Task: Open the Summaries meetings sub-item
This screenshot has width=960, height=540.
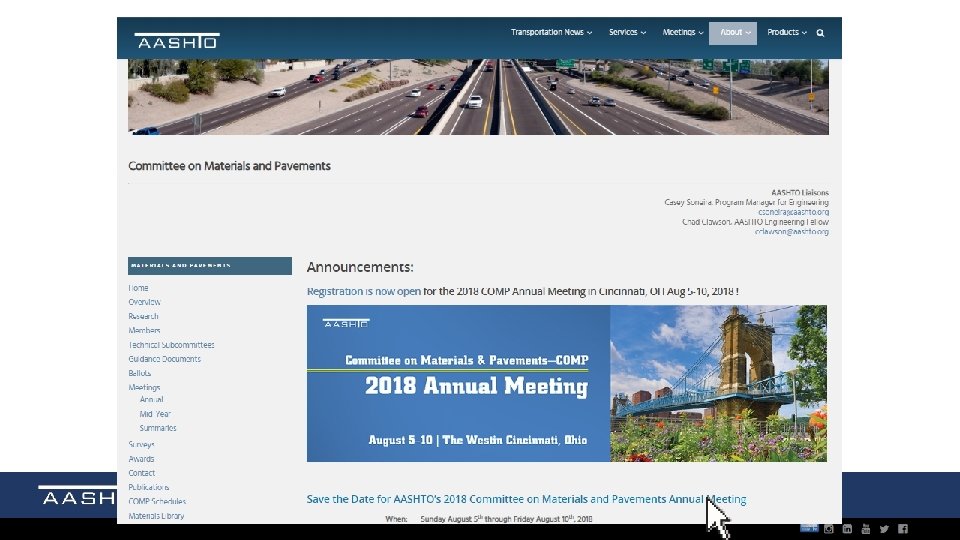Action: [158, 428]
